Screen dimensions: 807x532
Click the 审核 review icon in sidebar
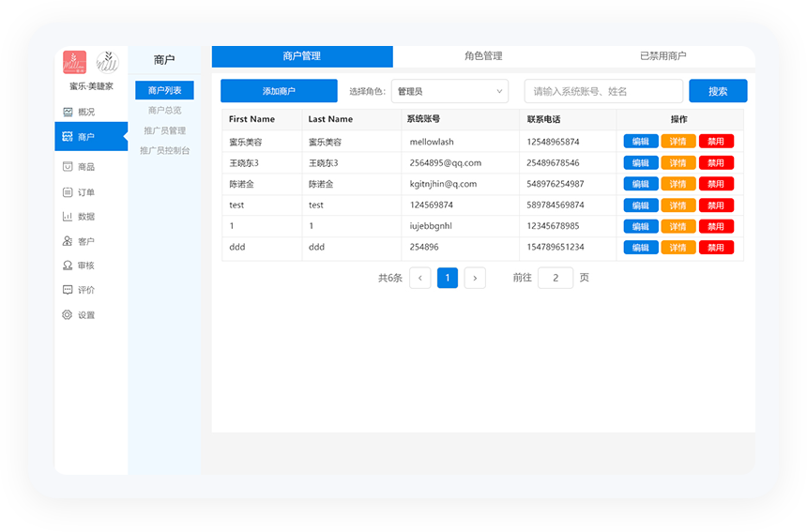(x=68, y=266)
